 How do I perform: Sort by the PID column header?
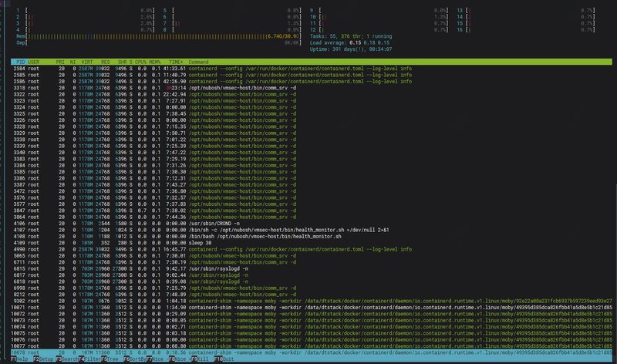click(x=20, y=61)
